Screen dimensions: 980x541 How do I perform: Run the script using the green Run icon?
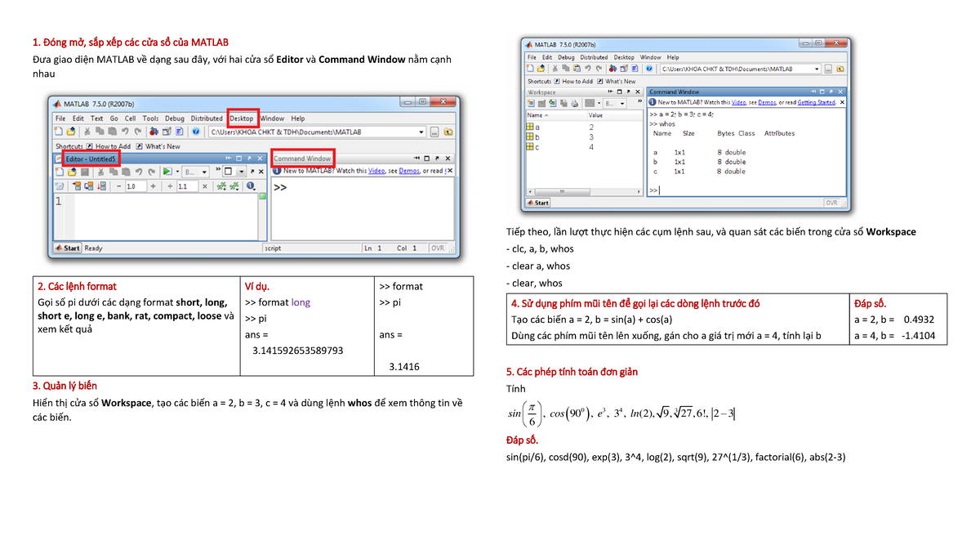pyautogui.click(x=167, y=170)
